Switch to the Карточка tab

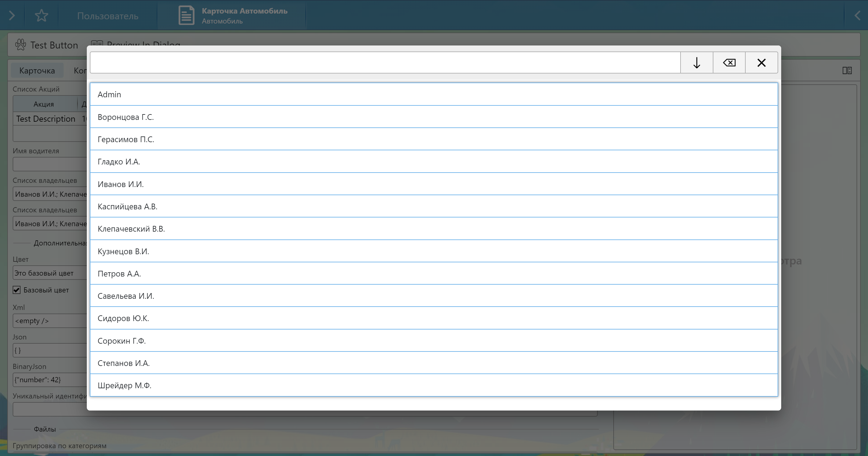(x=37, y=70)
